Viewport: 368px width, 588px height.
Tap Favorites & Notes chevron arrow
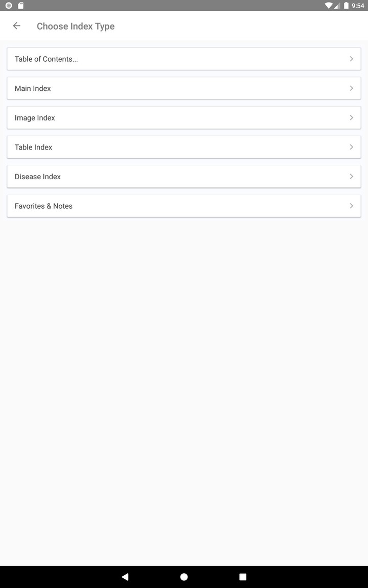351,206
